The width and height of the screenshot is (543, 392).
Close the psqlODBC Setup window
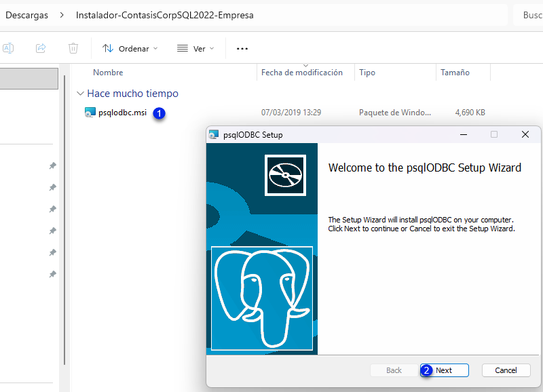click(x=525, y=134)
